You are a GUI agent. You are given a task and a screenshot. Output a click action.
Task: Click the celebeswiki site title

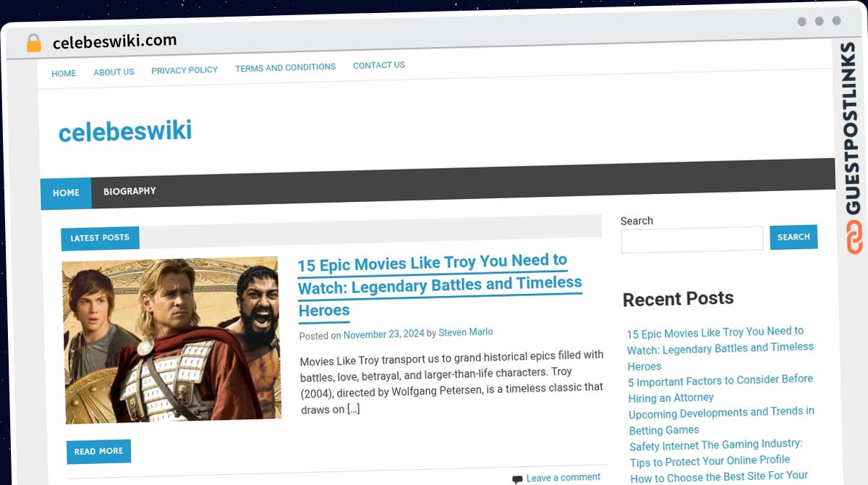125,131
